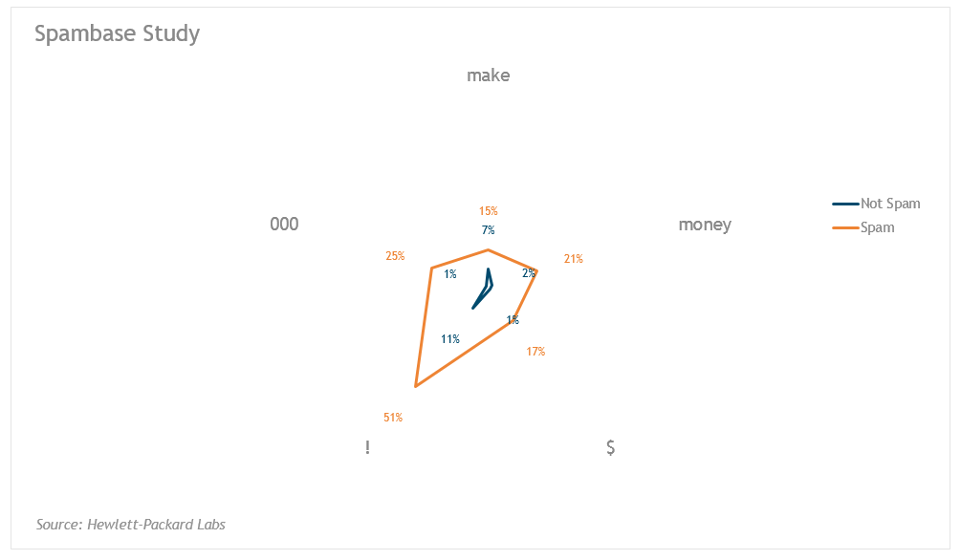Click the '000' category axis label
Image resolution: width=961 pixels, height=560 pixels.
click(284, 225)
